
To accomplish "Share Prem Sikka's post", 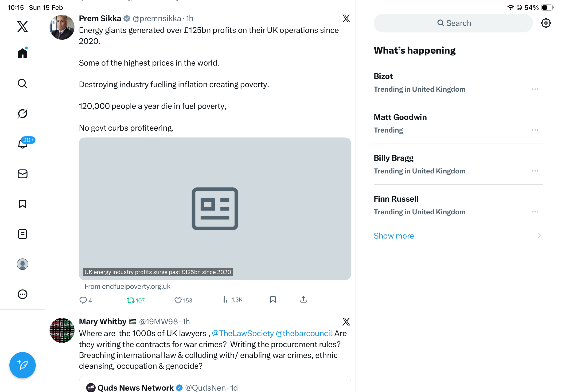I will click(x=303, y=300).
